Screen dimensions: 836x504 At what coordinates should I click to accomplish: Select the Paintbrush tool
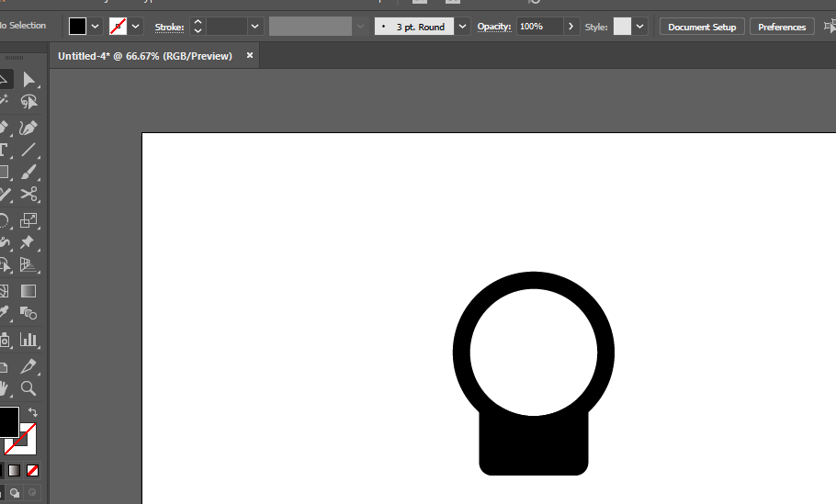pos(28,172)
